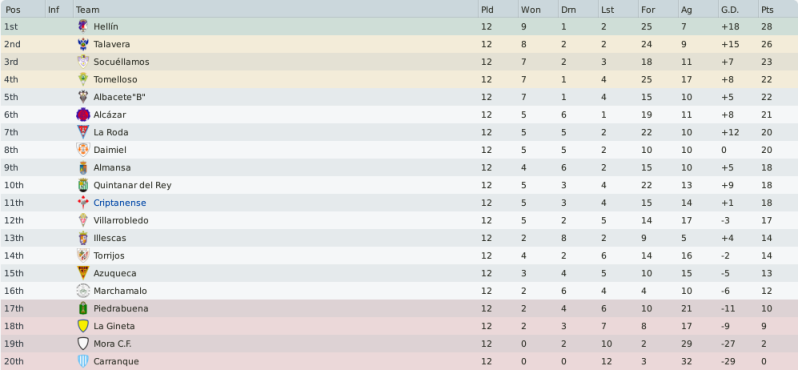Open the Socuéllamos team name
The height and width of the screenshot is (370, 798).
pos(121,62)
